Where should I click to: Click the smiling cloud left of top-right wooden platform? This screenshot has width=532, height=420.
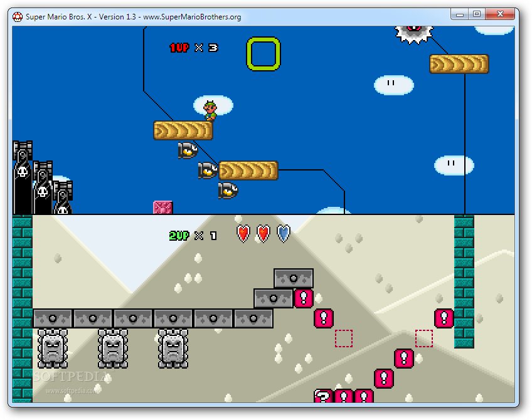(x=393, y=85)
